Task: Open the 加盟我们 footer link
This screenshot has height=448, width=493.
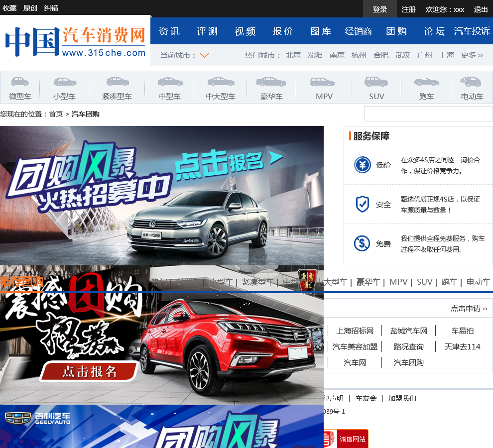Action: pos(402,398)
